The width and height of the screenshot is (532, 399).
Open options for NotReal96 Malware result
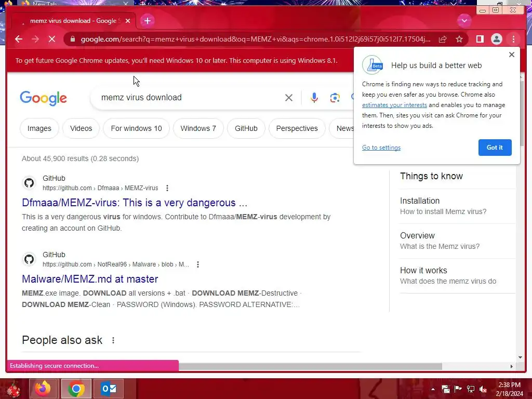198,264
